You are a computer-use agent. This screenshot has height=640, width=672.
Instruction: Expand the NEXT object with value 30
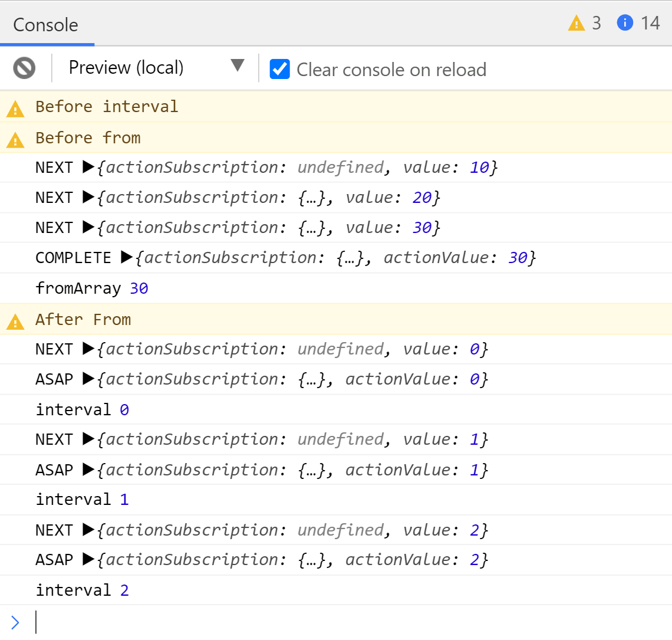point(88,227)
